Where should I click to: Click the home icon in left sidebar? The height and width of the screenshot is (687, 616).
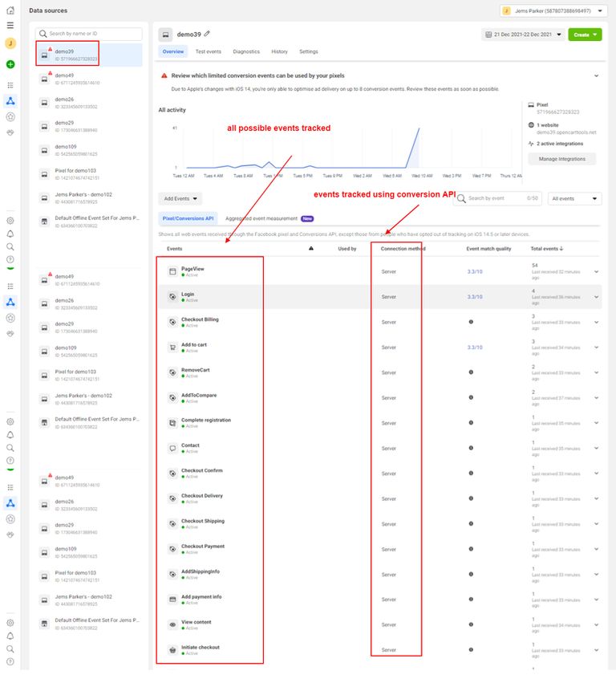(x=10, y=10)
